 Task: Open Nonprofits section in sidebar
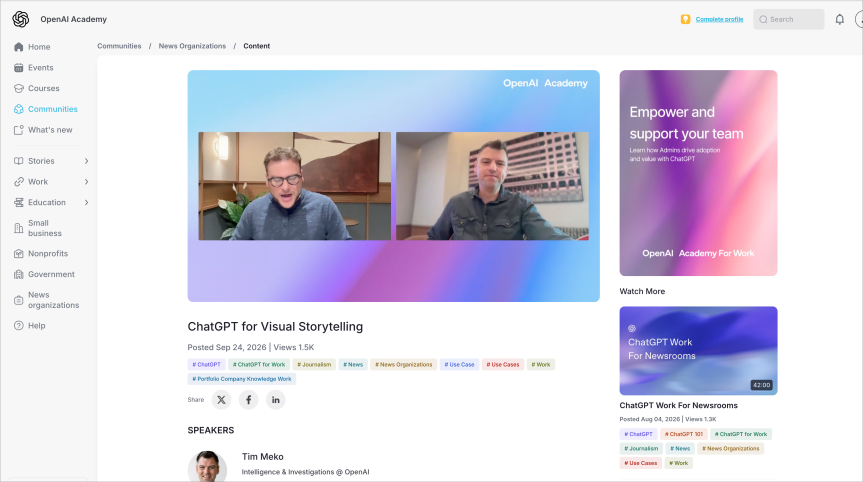tap(48, 254)
